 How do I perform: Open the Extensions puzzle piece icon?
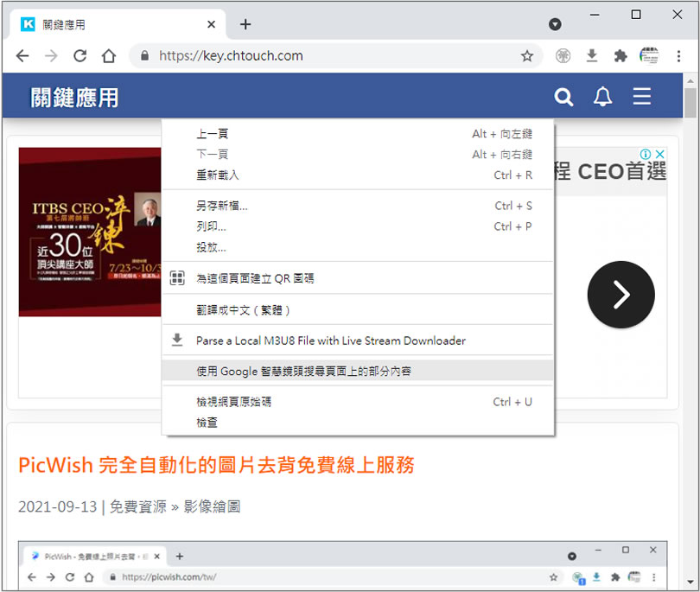tap(620, 56)
